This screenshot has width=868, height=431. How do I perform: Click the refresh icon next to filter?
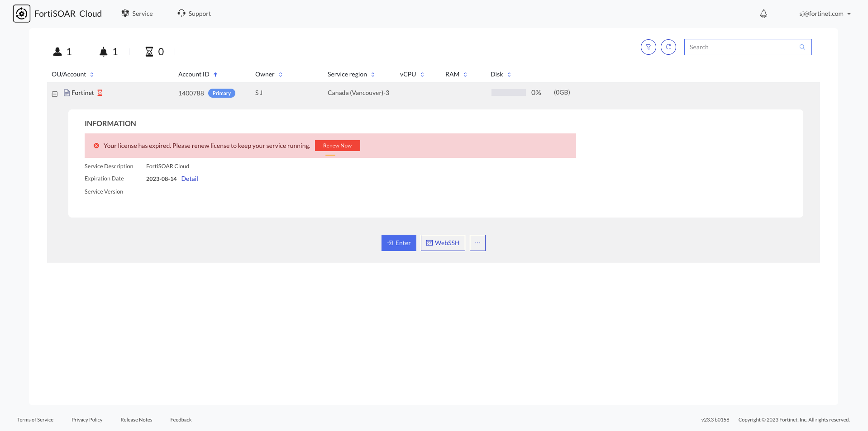tap(668, 47)
